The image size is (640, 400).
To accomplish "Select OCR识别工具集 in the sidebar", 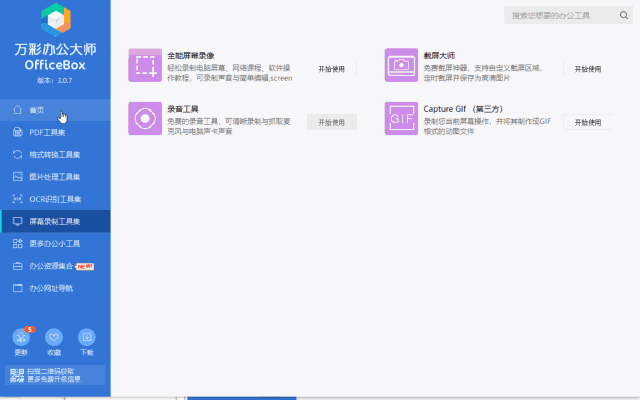I will (55, 199).
